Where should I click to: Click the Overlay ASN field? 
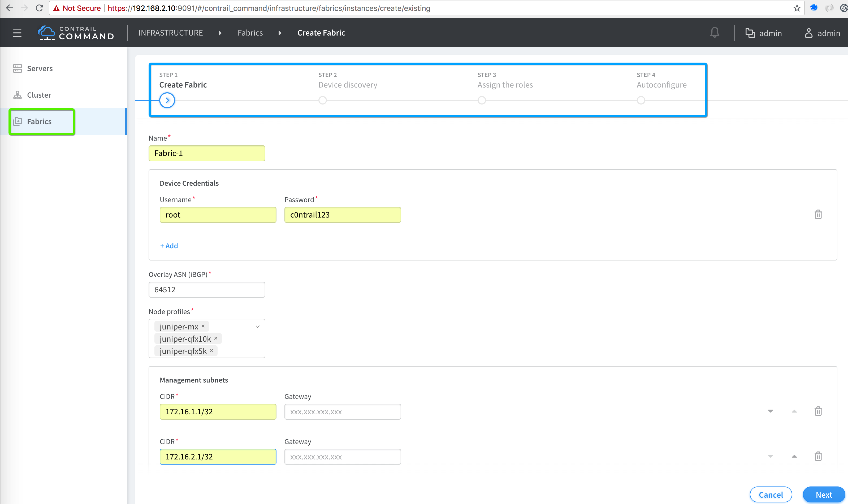pos(207,289)
